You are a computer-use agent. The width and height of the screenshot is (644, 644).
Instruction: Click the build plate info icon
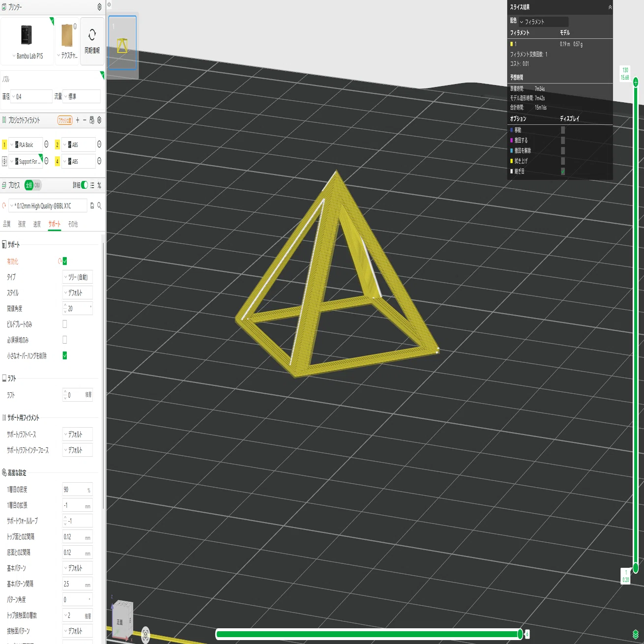(x=75, y=27)
